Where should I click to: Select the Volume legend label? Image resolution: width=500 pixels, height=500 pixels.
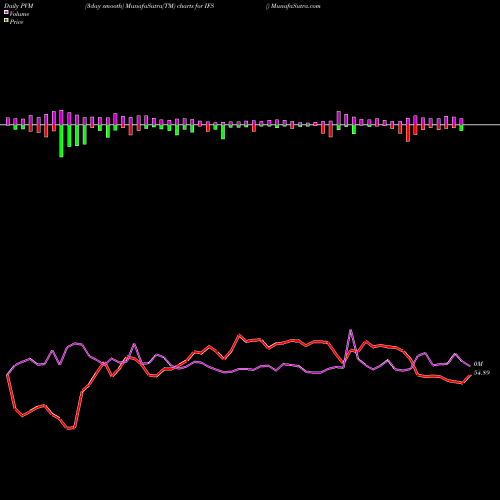pyautogui.click(x=19, y=14)
